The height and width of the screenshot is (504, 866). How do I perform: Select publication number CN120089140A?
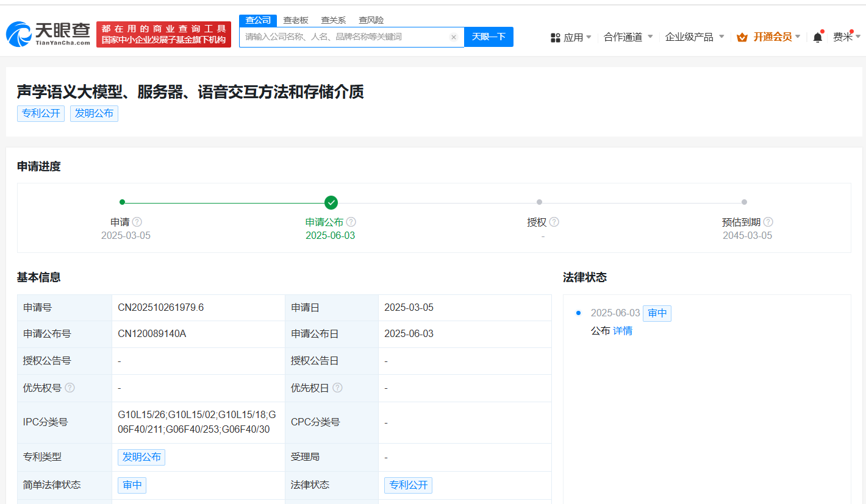click(152, 334)
